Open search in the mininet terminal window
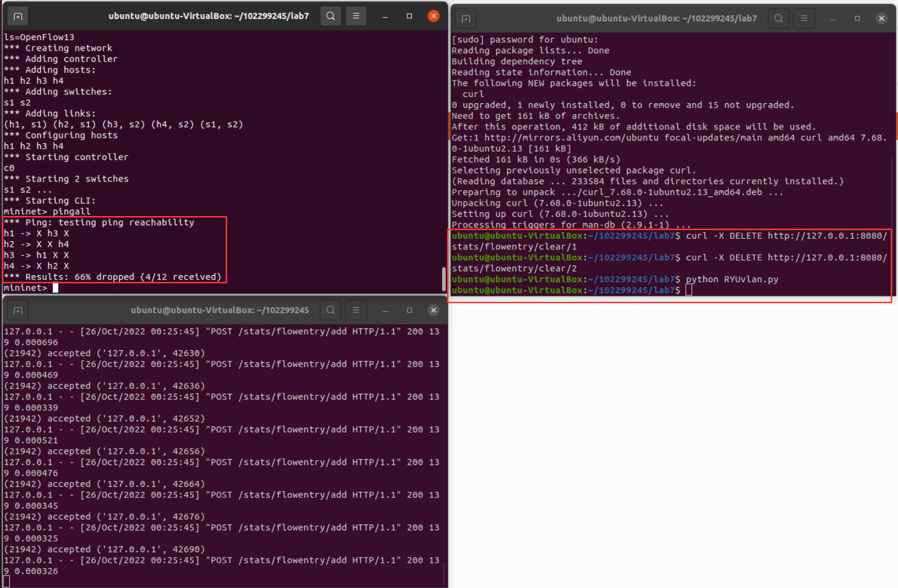 pos(330,16)
